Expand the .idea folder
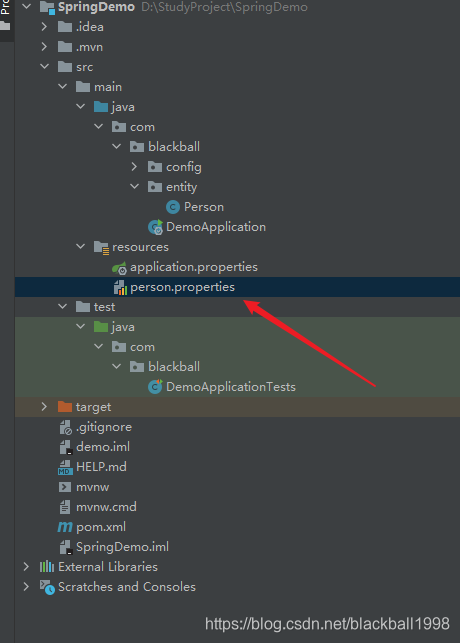The width and height of the screenshot is (460, 643). point(44,27)
